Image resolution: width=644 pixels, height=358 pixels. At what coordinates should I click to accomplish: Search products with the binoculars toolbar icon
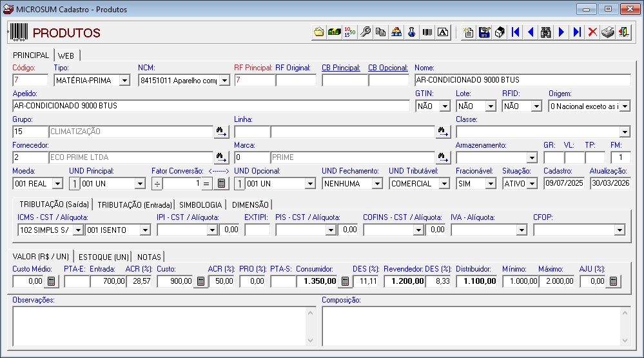click(x=546, y=32)
